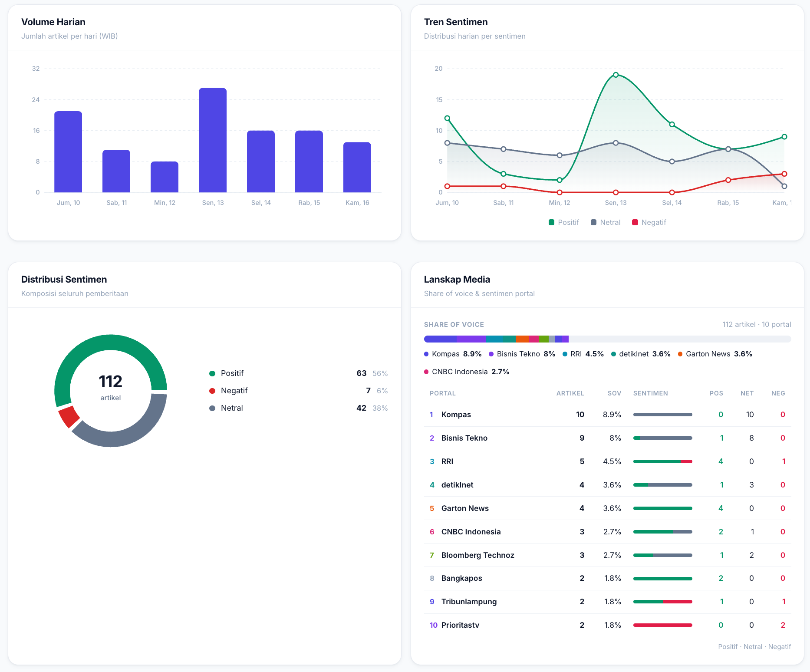
Task: Open the Bloomberg Technoz portal row
Action: click(607, 555)
